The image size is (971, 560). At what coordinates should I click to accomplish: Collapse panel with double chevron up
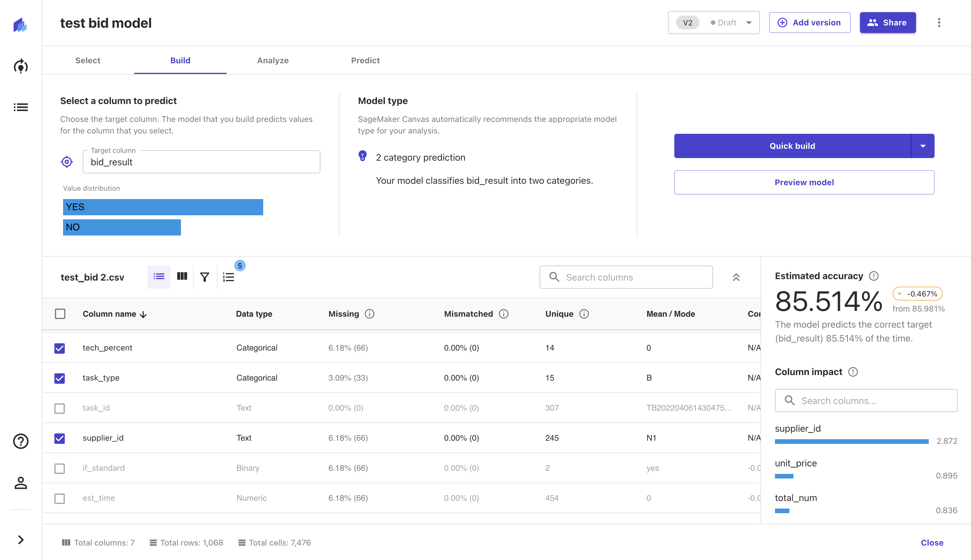tap(736, 277)
